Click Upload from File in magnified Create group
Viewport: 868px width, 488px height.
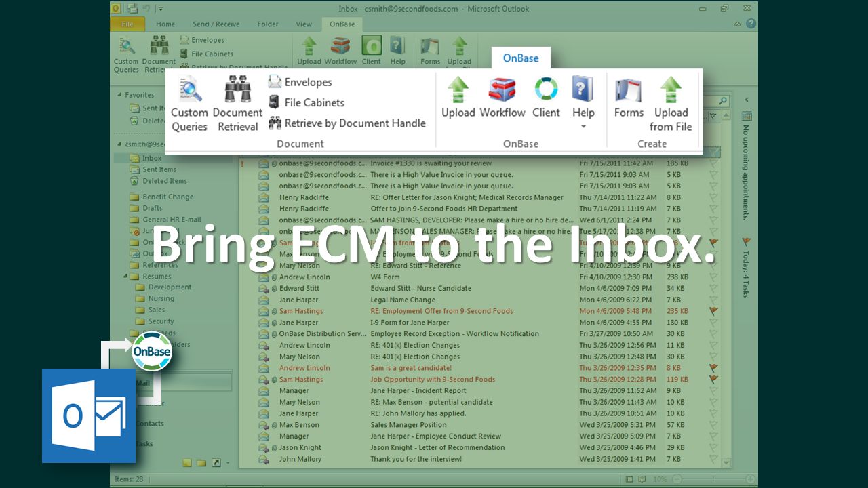671,104
